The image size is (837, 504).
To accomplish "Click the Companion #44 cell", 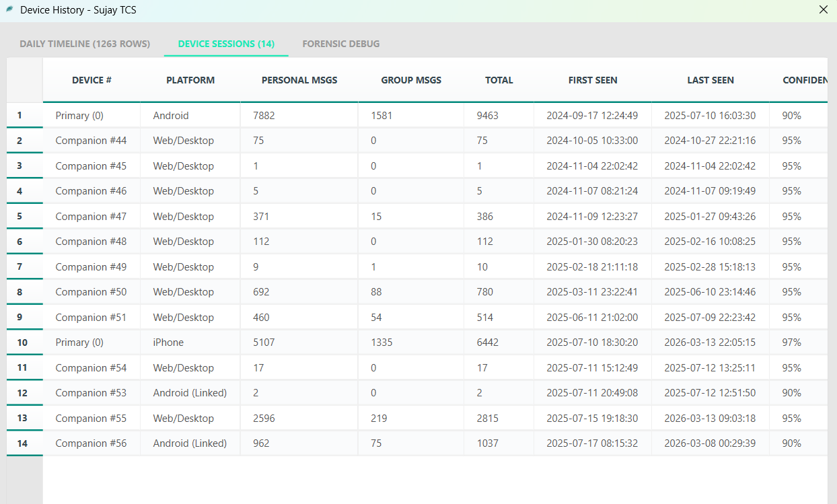I will tap(92, 141).
